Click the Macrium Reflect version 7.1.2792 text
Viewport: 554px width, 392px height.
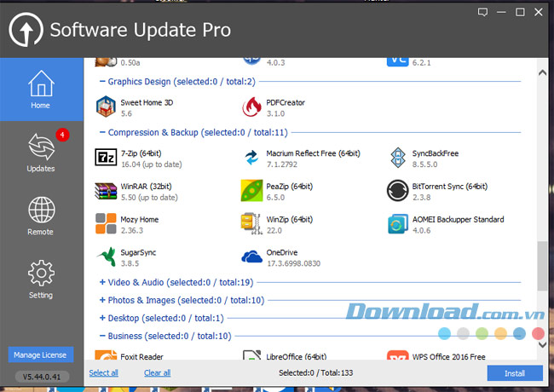coord(282,164)
